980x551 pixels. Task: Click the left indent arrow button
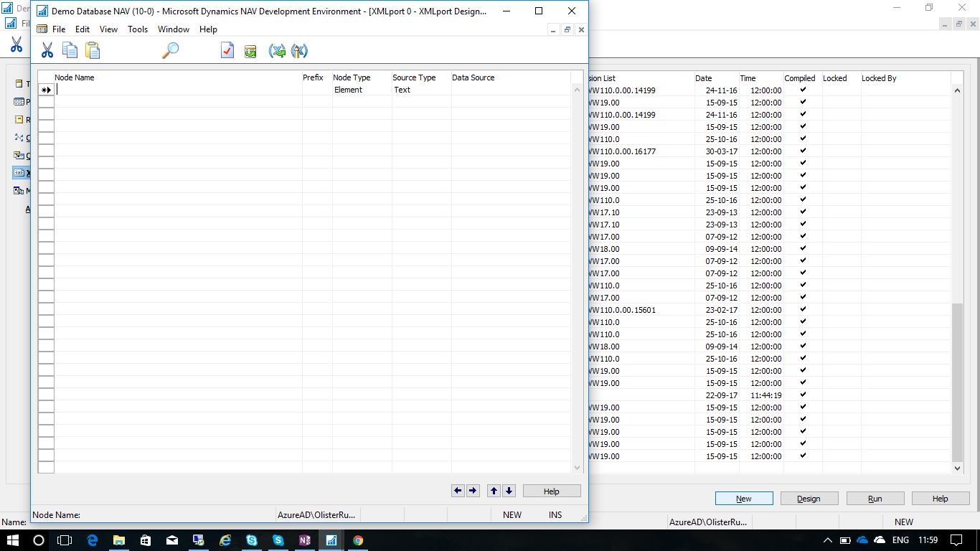[458, 491]
